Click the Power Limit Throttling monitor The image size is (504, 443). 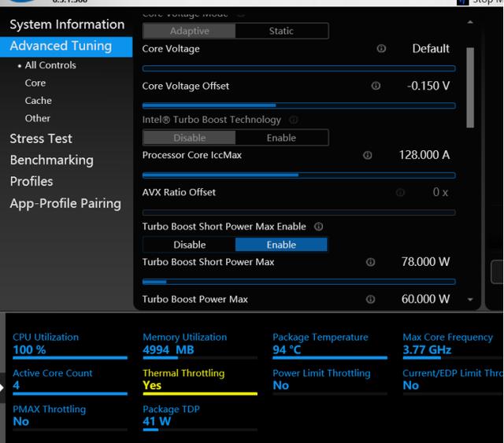330,382
